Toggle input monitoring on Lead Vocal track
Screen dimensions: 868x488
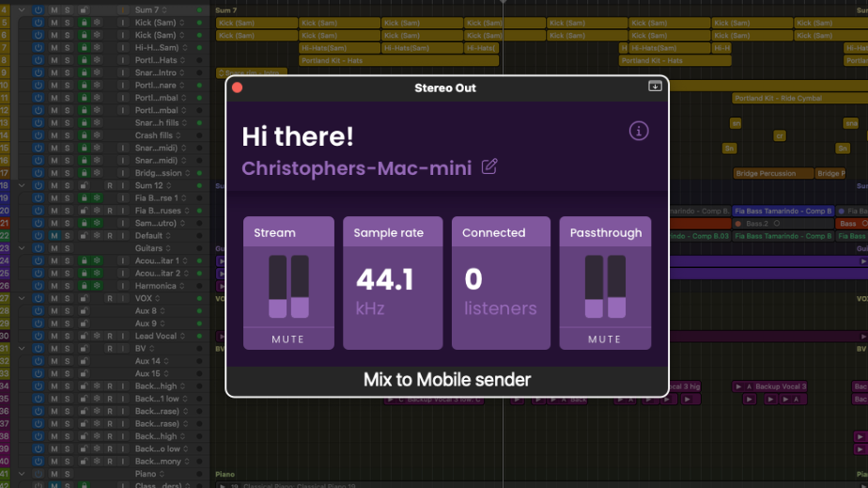click(x=122, y=336)
